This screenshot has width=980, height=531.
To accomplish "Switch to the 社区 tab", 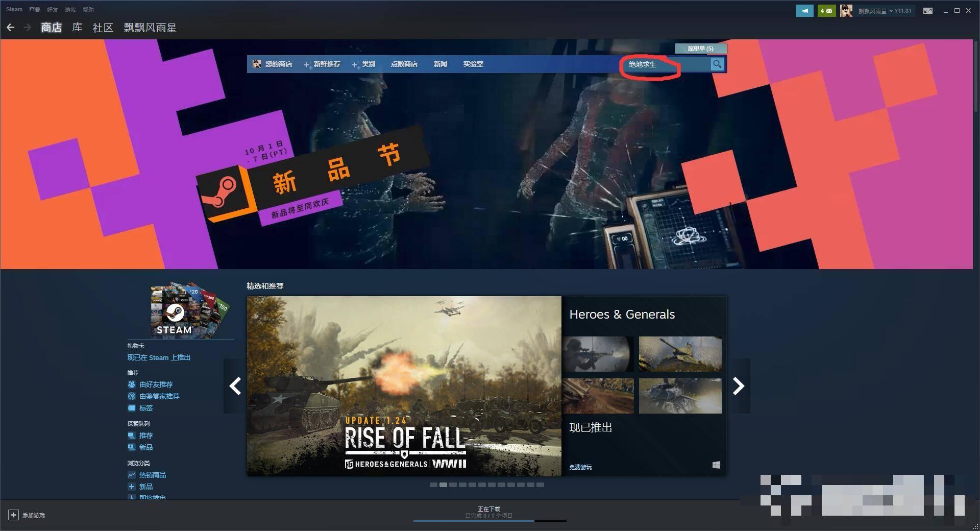I will click(x=103, y=28).
